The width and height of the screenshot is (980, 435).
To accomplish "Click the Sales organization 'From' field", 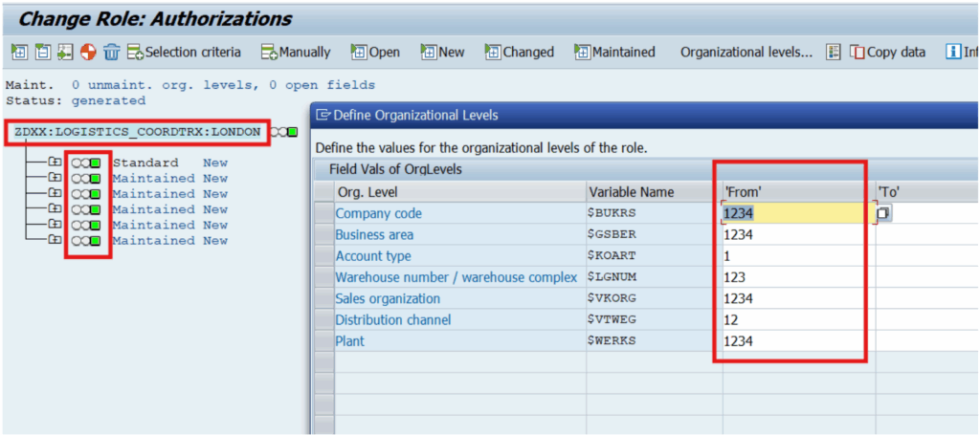I will point(794,298).
